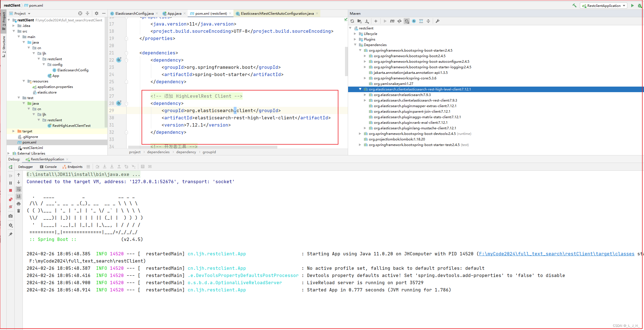Reimport all Maven projects
The height and width of the screenshot is (330, 644).
point(352,21)
